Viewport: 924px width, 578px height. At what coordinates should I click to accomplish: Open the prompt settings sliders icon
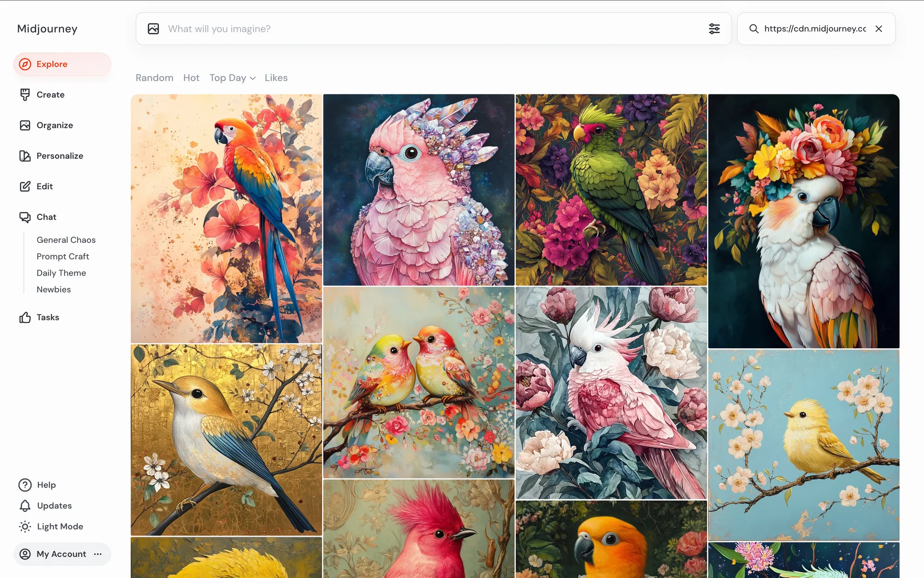point(714,29)
